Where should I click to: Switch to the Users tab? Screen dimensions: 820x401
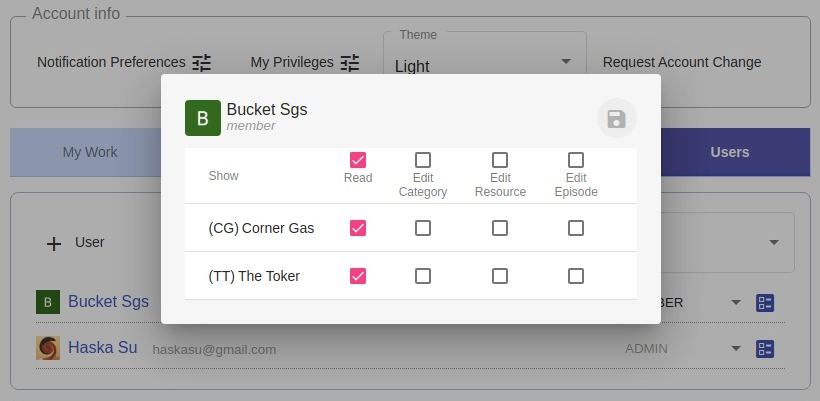(x=729, y=152)
